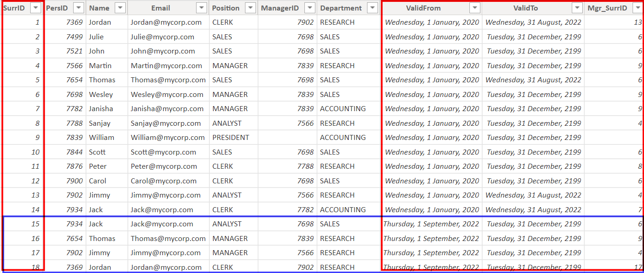Select the Department column header
The width and height of the screenshot is (644, 273).
coord(341,8)
